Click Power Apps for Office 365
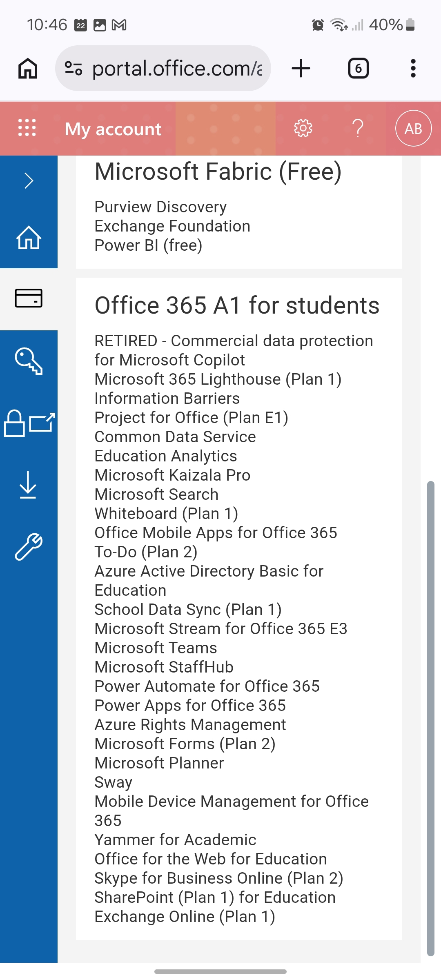Image resolution: width=441 pixels, height=980 pixels. pos(190,706)
